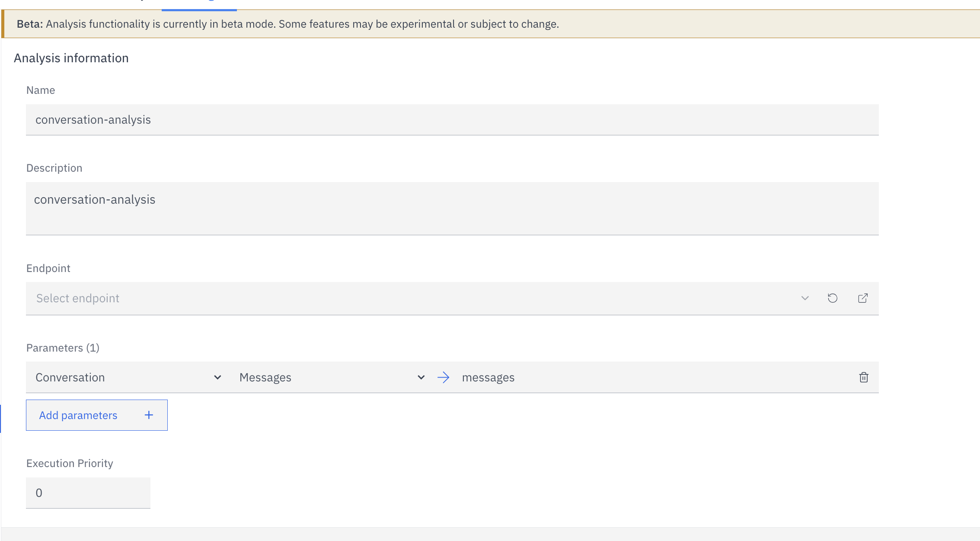Click the Select endpoint dropdown chevron
980x541 pixels.
click(x=804, y=298)
